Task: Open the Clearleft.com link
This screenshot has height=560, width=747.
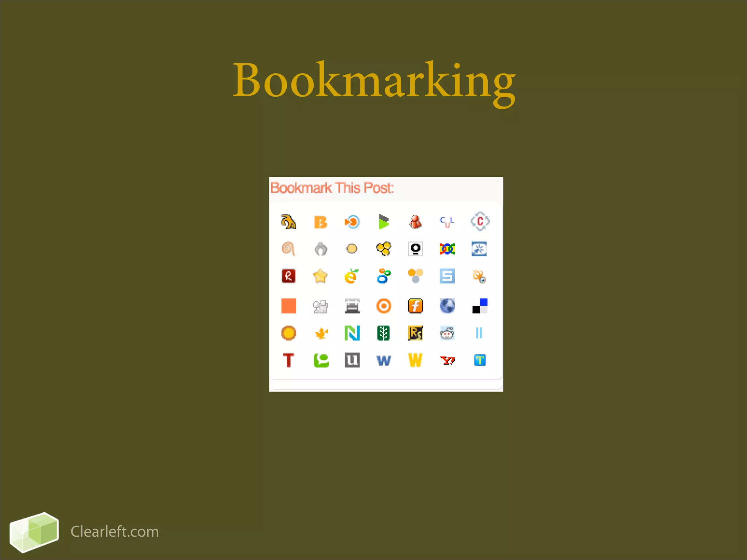Action: 115,532
